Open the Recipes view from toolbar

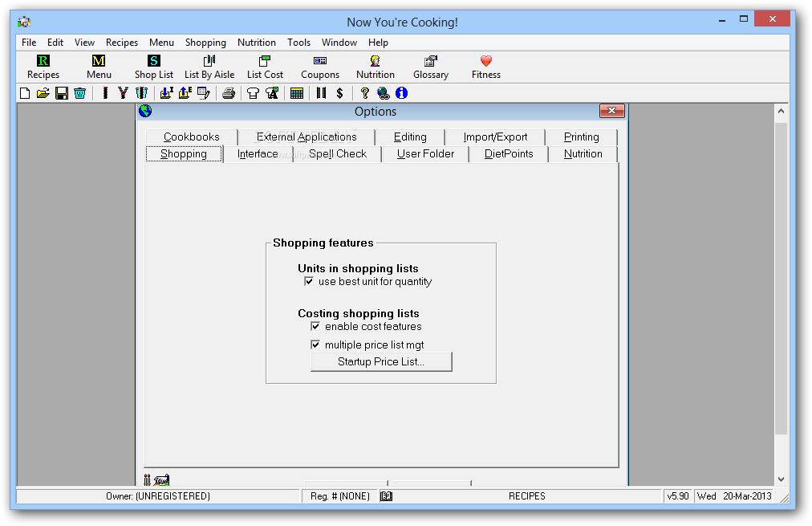pyautogui.click(x=43, y=67)
